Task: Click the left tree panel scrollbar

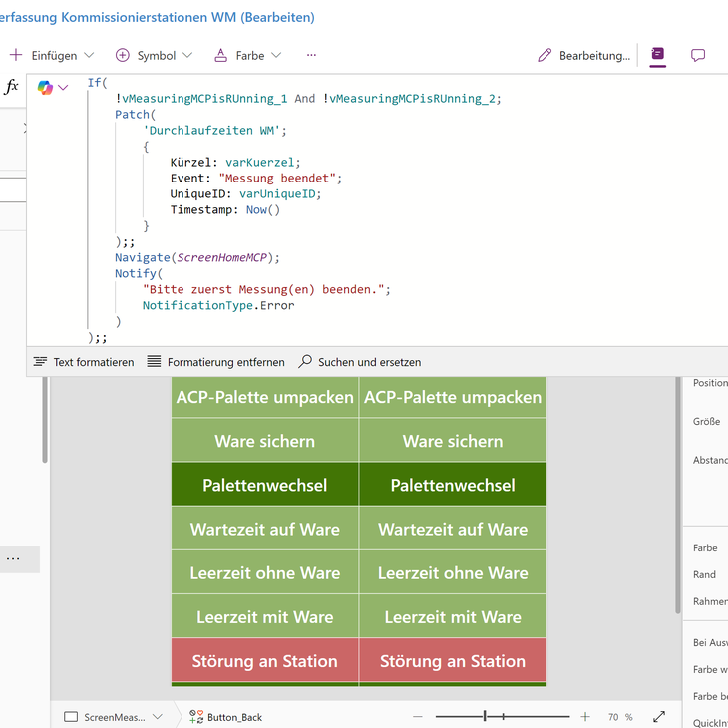Action: (45, 420)
